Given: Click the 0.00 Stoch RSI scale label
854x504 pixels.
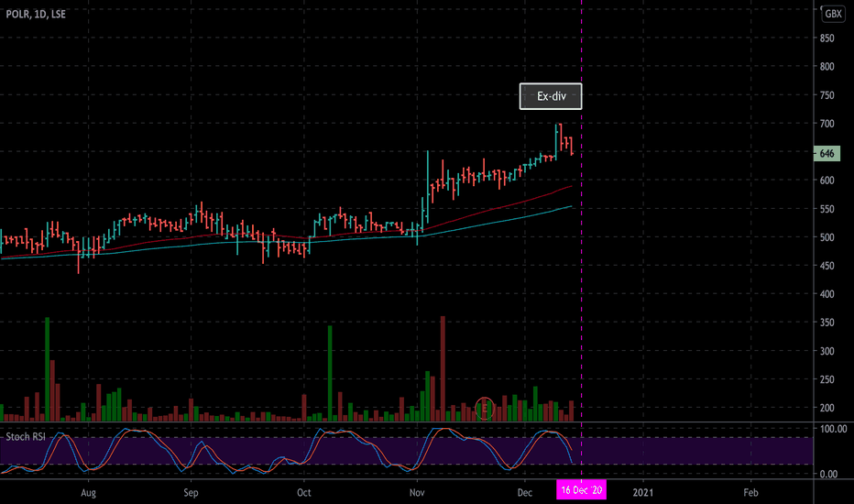Looking at the screenshot, I should coord(828,474).
